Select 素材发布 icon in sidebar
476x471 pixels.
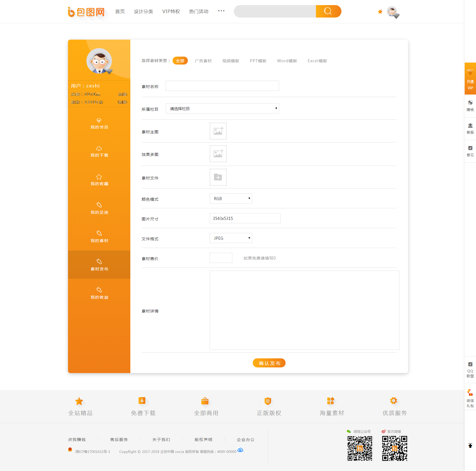tap(99, 262)
